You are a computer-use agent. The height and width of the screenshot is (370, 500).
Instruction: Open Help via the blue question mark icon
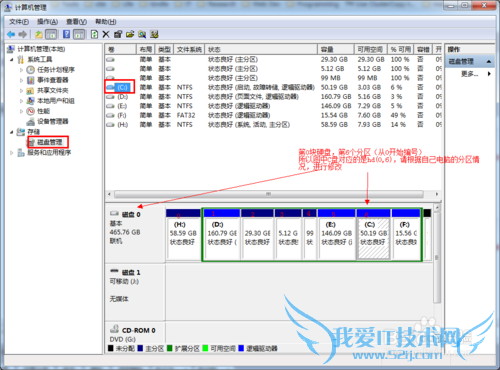pyautogui.click(x=66, y=34)
